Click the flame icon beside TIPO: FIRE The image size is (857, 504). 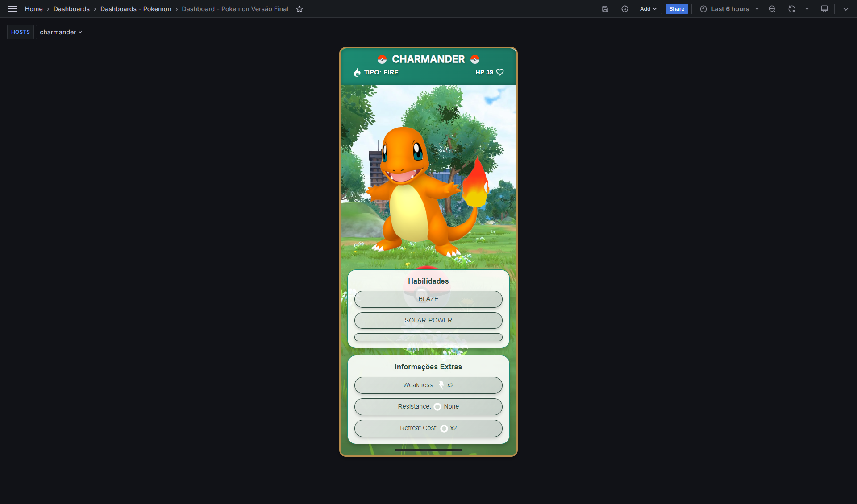tap(357, 72)
